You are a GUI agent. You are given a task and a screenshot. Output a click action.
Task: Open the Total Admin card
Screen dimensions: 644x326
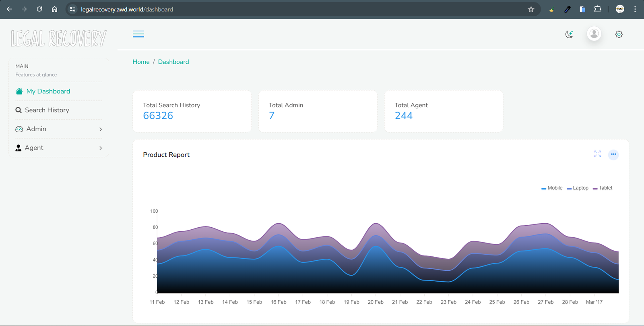(x=318, y=111)
